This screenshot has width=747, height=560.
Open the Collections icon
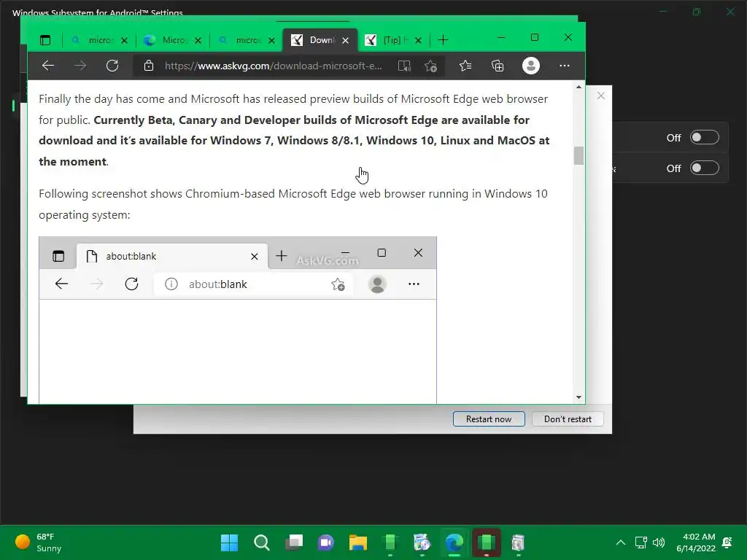coord(498,66)
